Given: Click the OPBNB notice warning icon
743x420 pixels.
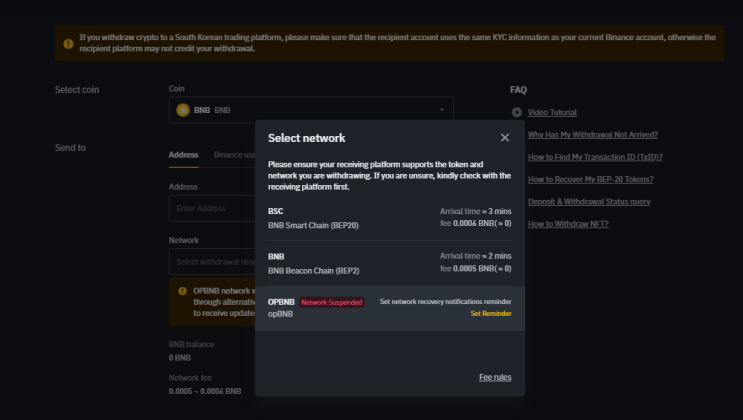Looking at the screenshot, I should [182, 291].
